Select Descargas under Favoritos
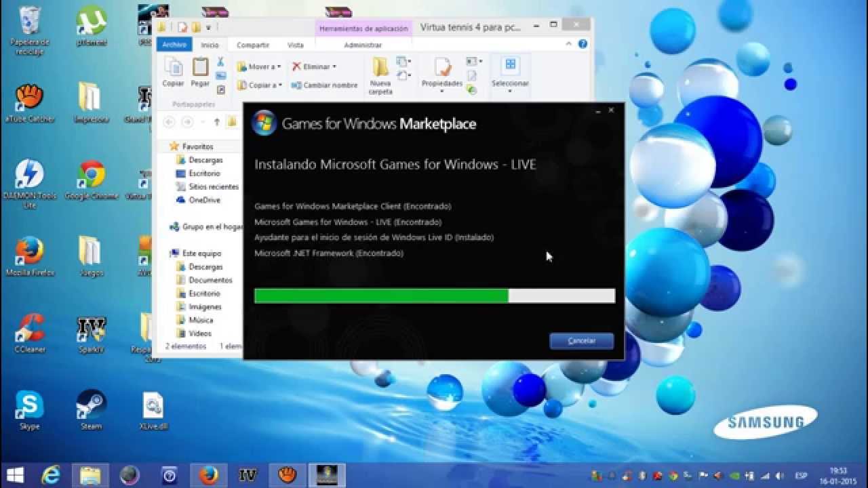Viewport: 868px width, 488px height. pyautogui.click(x=206, y=160)
